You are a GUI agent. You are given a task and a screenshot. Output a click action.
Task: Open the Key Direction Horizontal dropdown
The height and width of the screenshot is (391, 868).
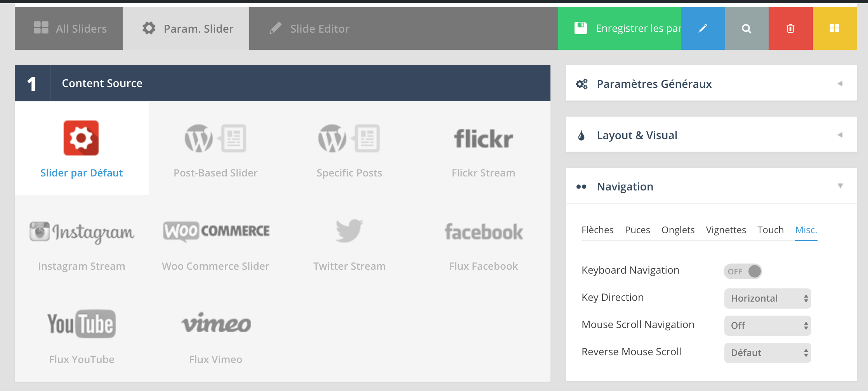click(768, 298)
